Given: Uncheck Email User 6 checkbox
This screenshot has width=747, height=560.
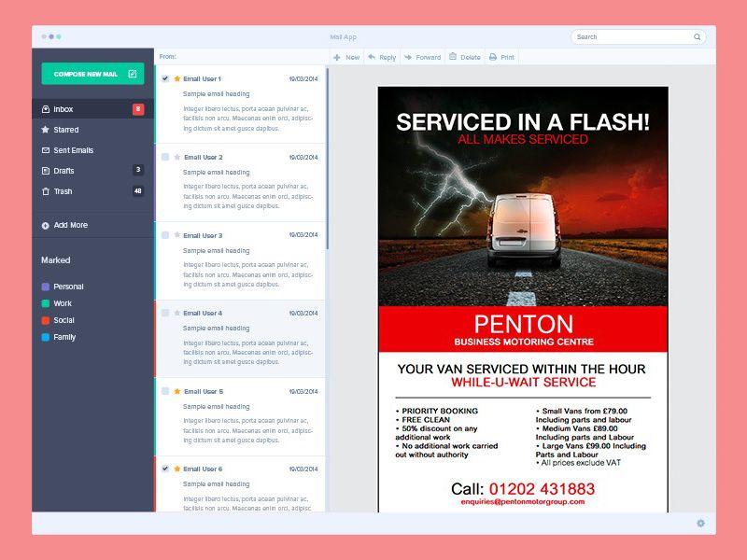Looking at the screenshot, I should (x=165, y=469).
